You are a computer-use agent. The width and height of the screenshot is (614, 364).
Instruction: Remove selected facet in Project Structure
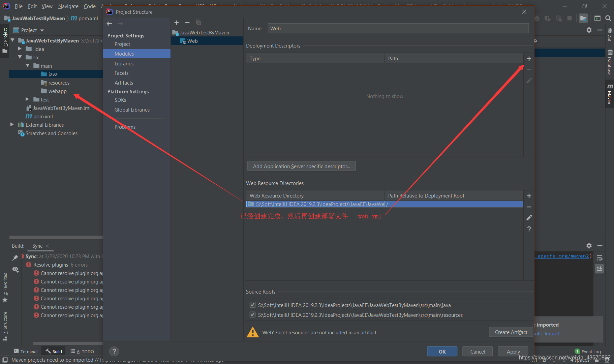(187, 23)
